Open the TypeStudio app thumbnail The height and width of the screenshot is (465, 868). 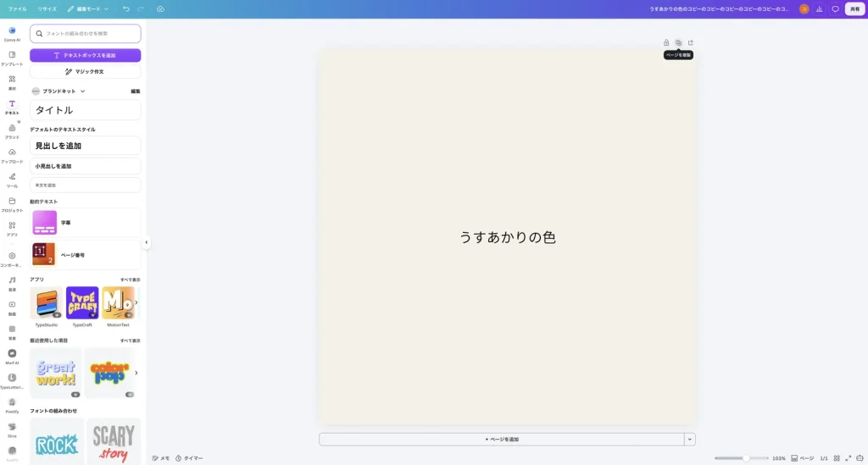[47, 303]
